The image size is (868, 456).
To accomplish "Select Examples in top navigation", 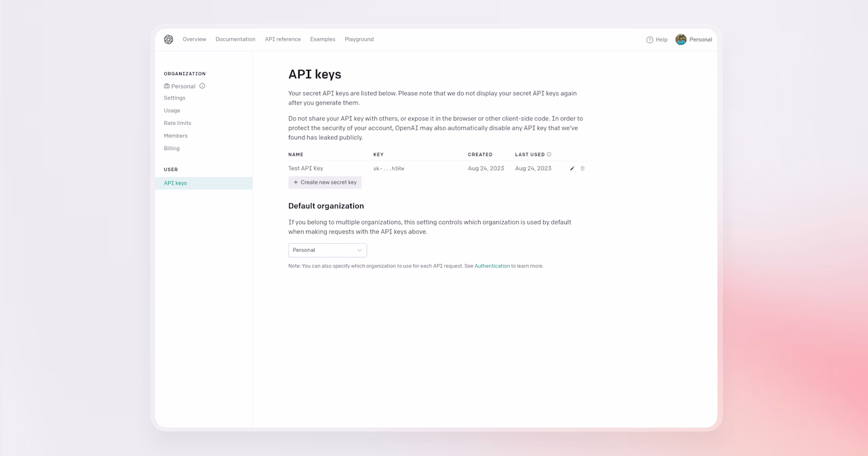I will coord(323,39).
